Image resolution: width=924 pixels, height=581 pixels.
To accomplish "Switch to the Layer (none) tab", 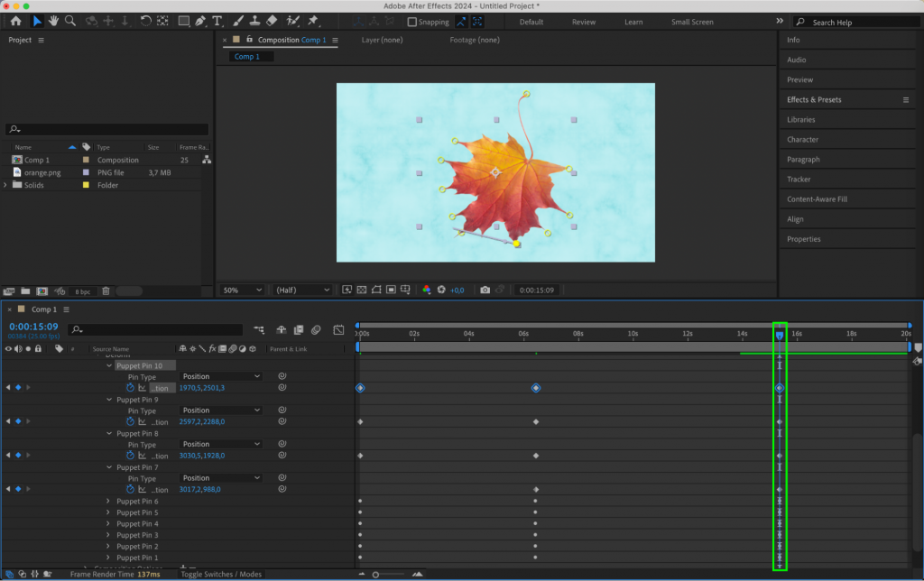I will pyautogui.click(x=381, y=40).
